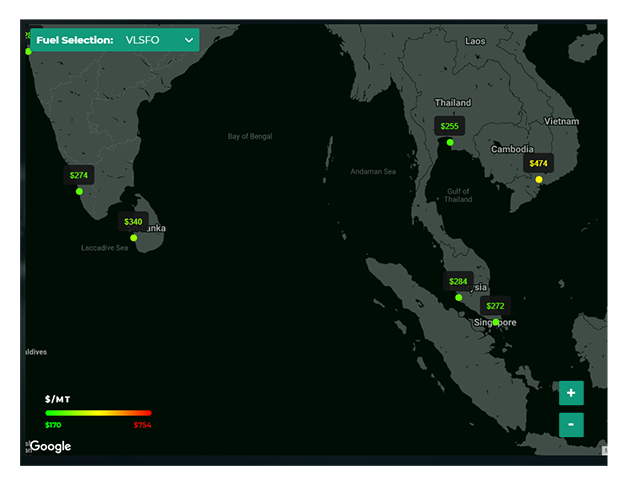Image resolution: width=620 pixels, height=479 pixels.
Task: Select the $272 Singapore price marker
Action: (x=495, y=306)
